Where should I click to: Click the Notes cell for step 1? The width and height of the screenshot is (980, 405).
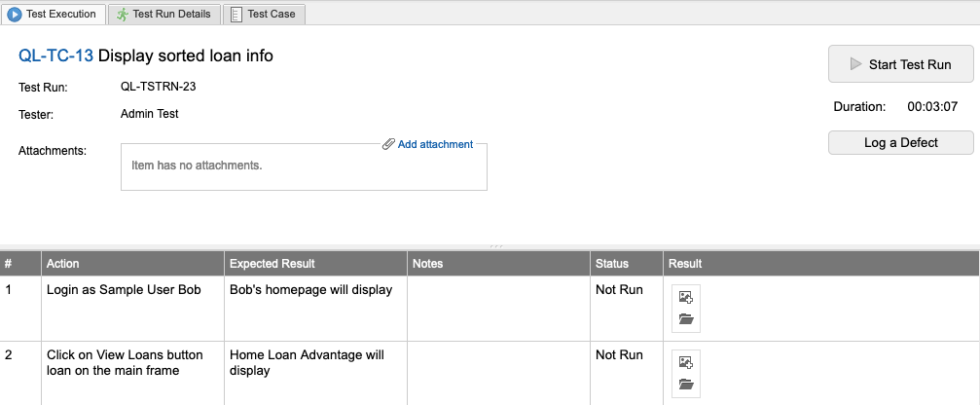tap(497, 309)
